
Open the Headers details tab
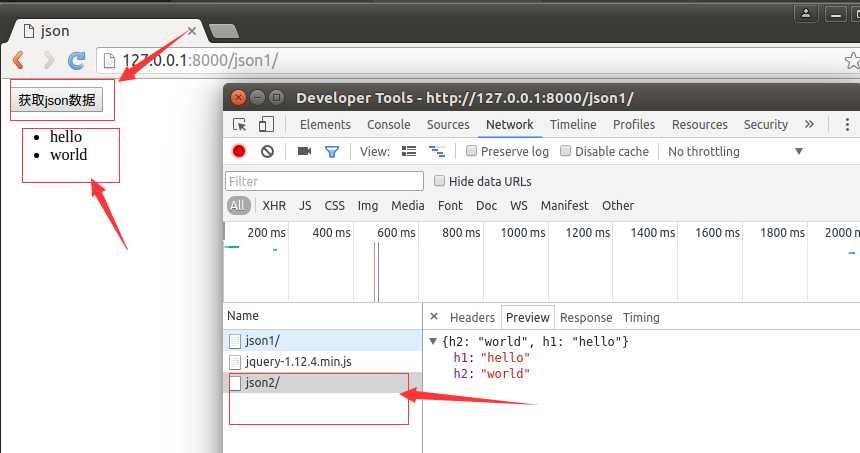[472, 318]
